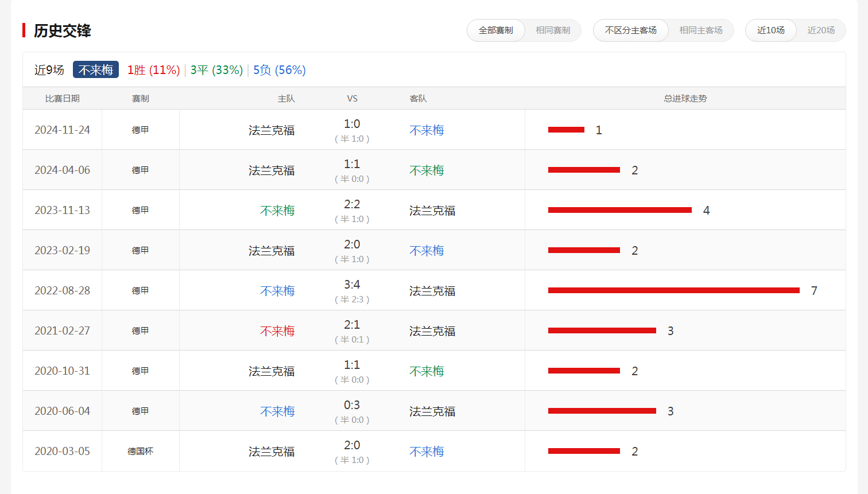Check the 5负 (56%) losses stat
The height and width of the screenshot is (494, 868).
(280, 69)
